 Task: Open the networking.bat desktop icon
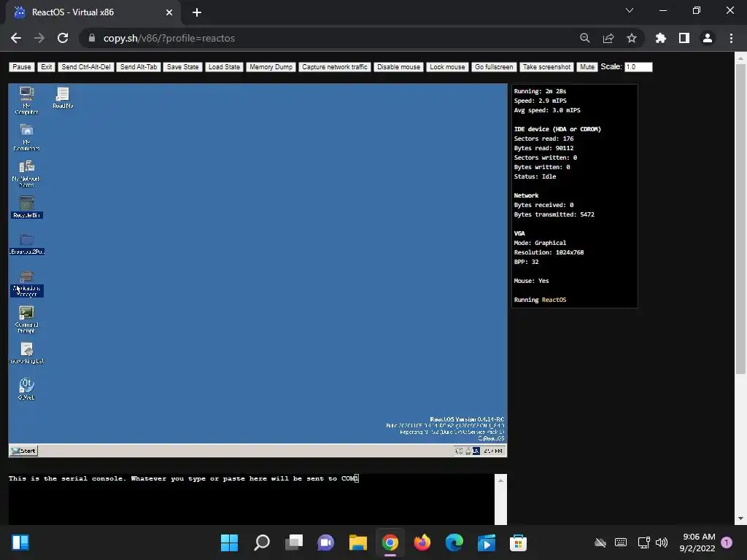[x=27, y=353]
